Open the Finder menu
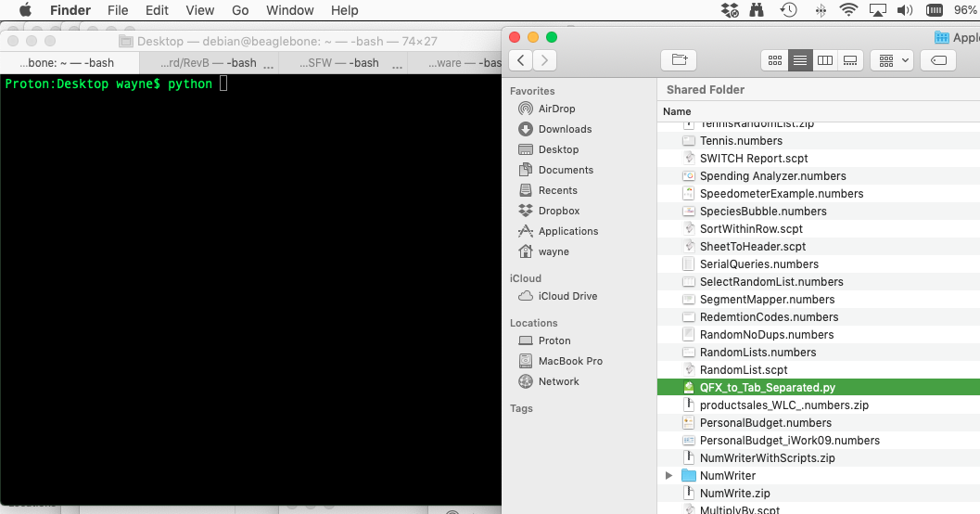Image resolution: width=980 pixels, height=514 pixels. coord(70,10)
